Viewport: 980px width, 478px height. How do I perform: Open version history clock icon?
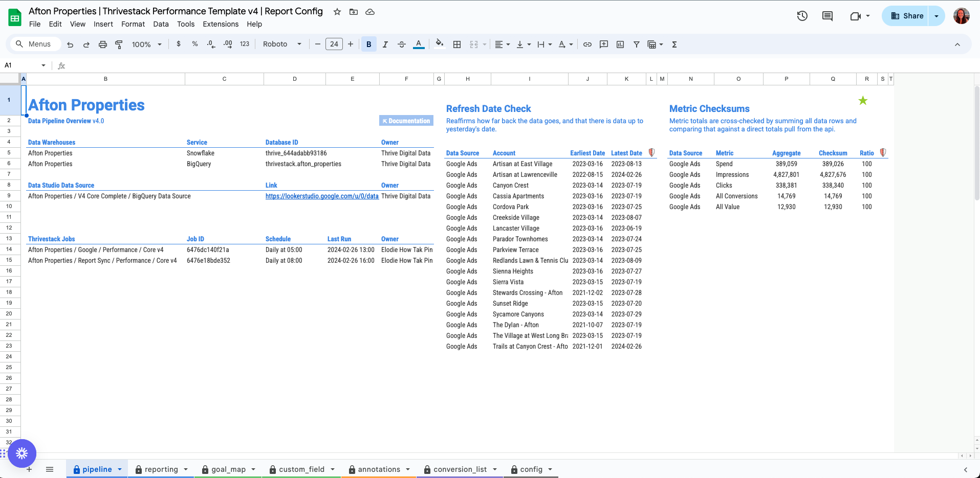802,16
